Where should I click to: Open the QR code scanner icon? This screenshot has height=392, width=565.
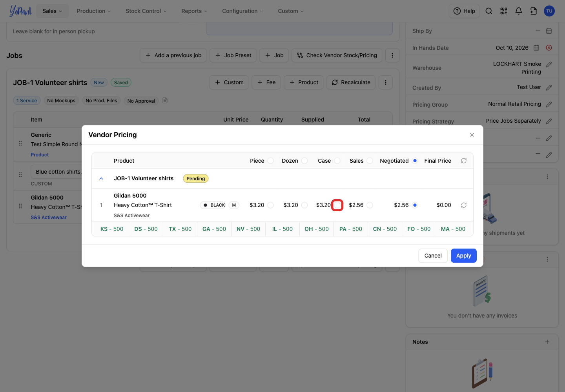coord(504,11)
